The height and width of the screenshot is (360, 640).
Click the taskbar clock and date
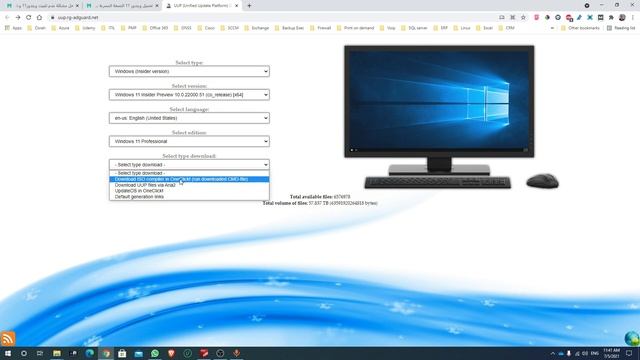tap(611, 353)
